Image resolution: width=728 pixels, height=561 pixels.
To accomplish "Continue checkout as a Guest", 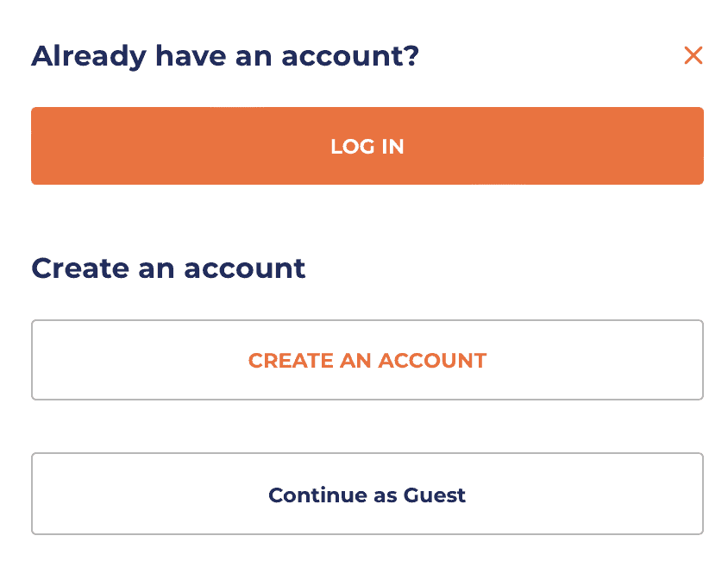I will coord(367,495).
